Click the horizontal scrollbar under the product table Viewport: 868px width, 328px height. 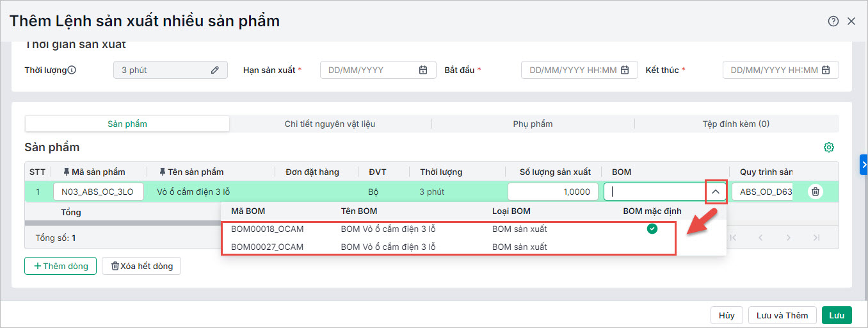(x=122, y=223)
